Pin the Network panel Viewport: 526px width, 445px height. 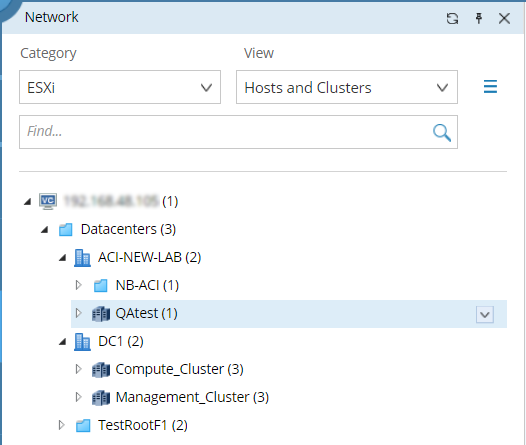click(479, 18)
